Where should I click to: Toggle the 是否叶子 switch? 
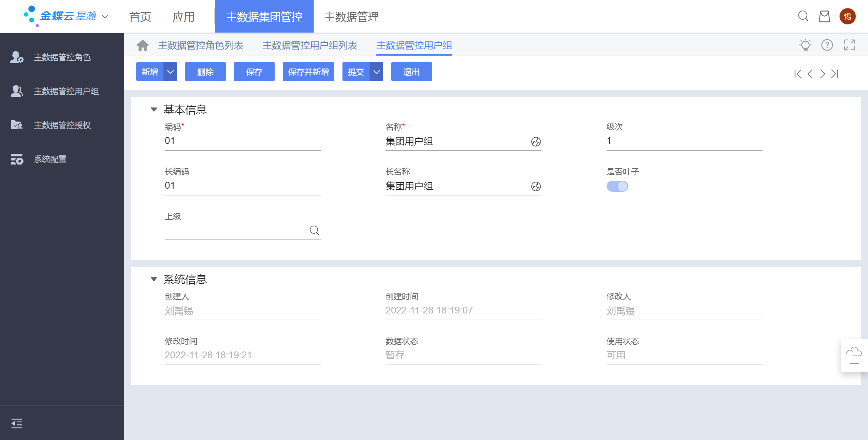tap(617, 186)
